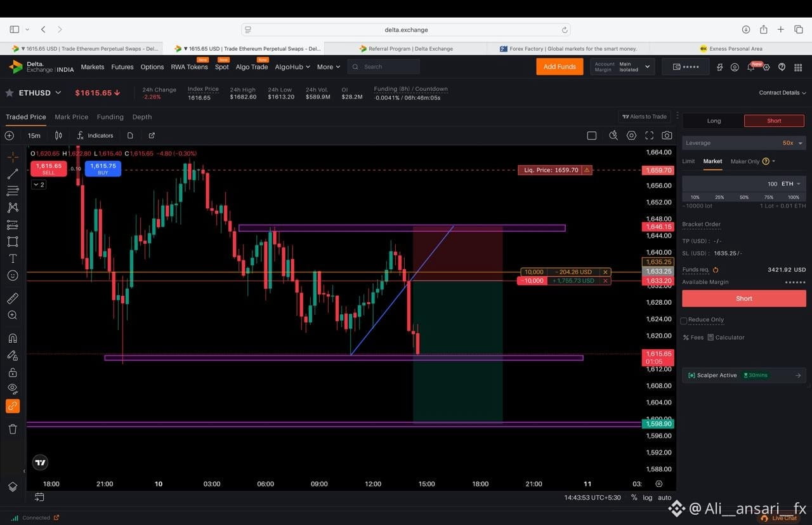Focus the quantity input showing 100
Image resolution: width=812 pixels, height=525 pixels.
(730, 183)
